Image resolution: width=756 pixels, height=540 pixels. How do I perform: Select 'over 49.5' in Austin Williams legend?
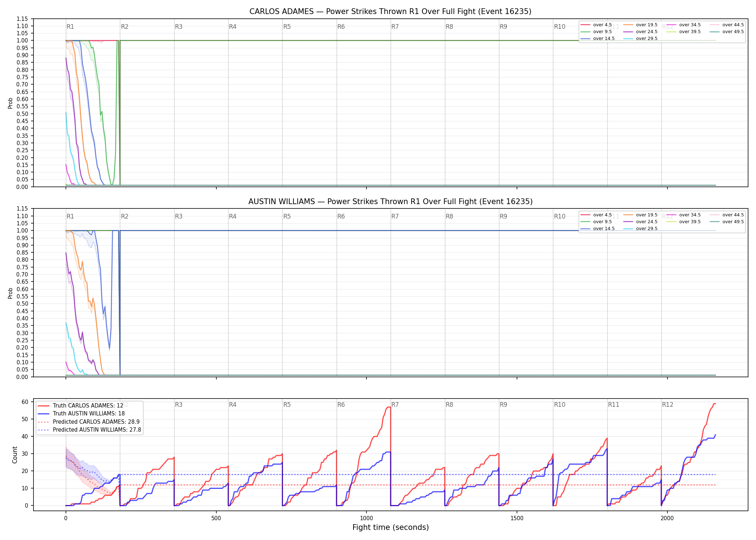(x=727, y=222)
